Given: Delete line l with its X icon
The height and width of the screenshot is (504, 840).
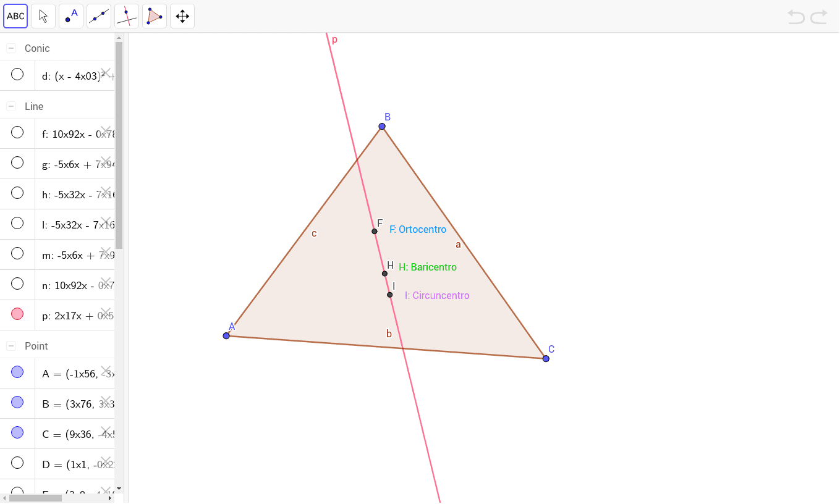Looking at the screenshot, I should [x=106, y=222].
